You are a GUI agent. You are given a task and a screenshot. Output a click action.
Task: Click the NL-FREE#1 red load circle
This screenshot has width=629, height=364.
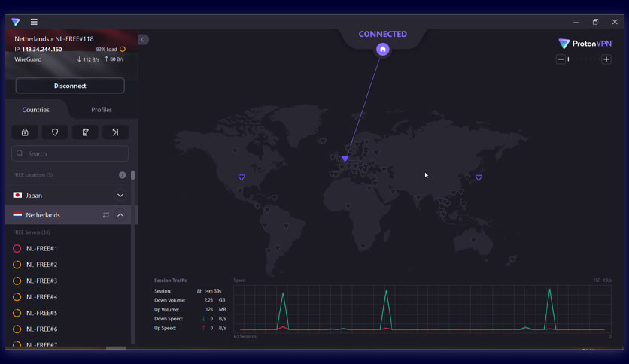17,248
